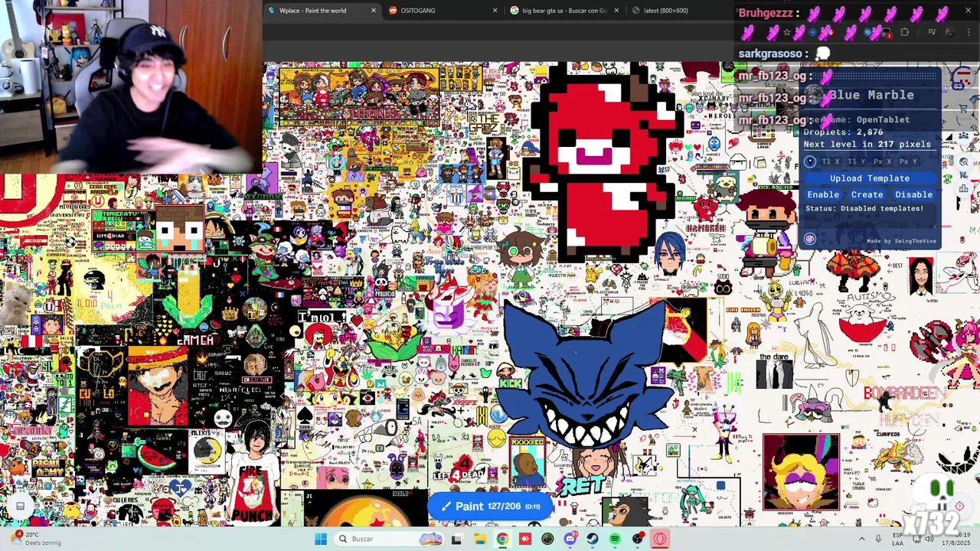The height and width of the screenshot is (551, 980).
Task: Click the Upload Template button
Action: click(x=870, y=178)
